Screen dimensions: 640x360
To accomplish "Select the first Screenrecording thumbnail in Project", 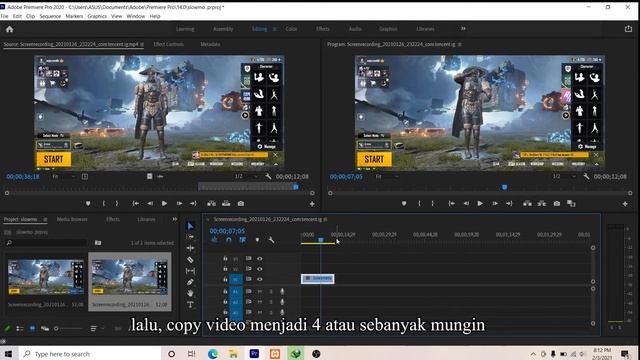I will click(46, 277).
